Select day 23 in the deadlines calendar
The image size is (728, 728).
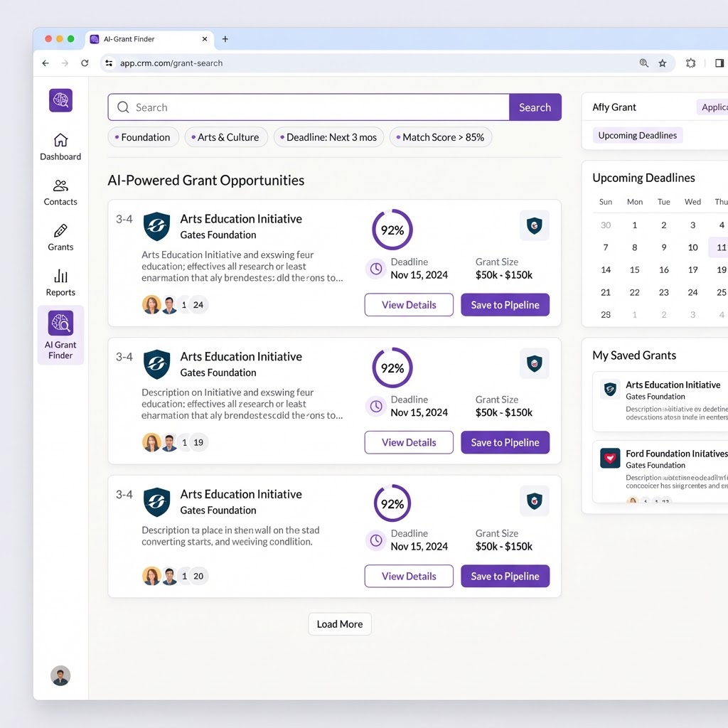pyautogui.click(x=664, y=292)
